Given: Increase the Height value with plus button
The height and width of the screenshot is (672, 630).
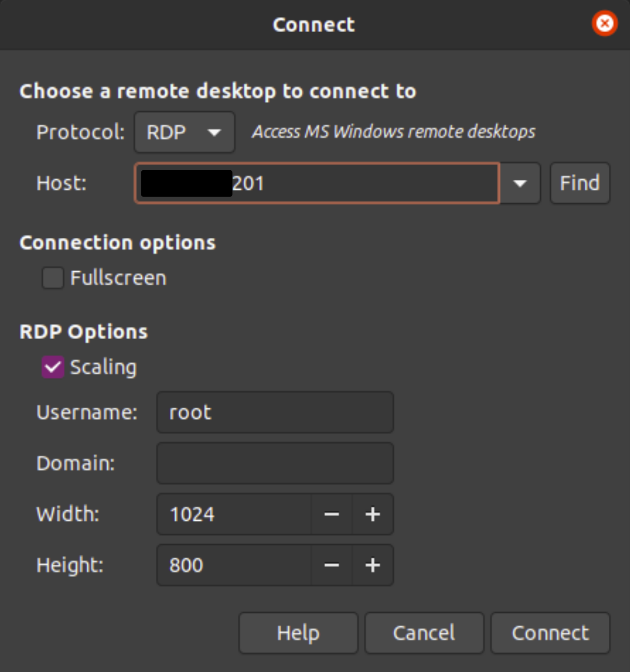Looking at the screenshot, I should click(x=372, y=565).
